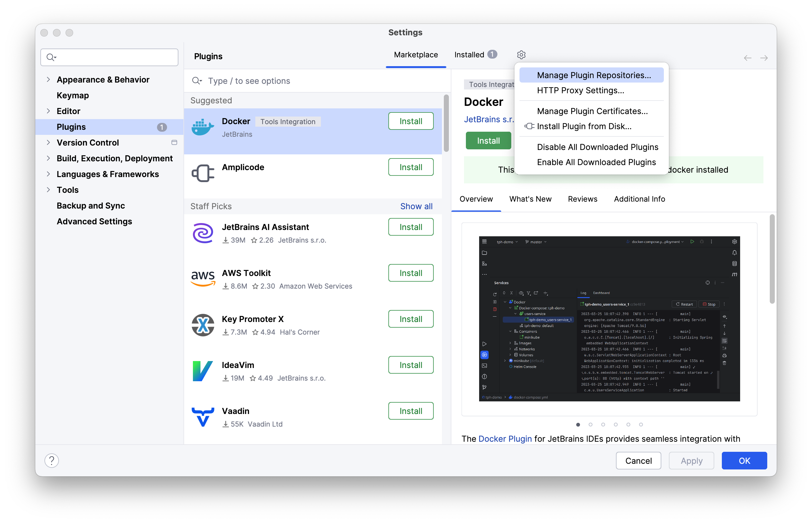Install the AWS Toolkit plugin
Image resolution: width=812 pixels, height=523 pixels.
click(x=411, y=273)
